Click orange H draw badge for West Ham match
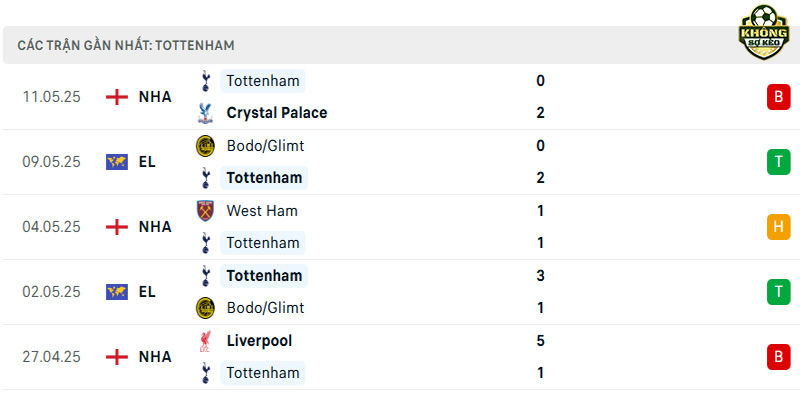Screen dimensions: 800x400 point(778,227)
